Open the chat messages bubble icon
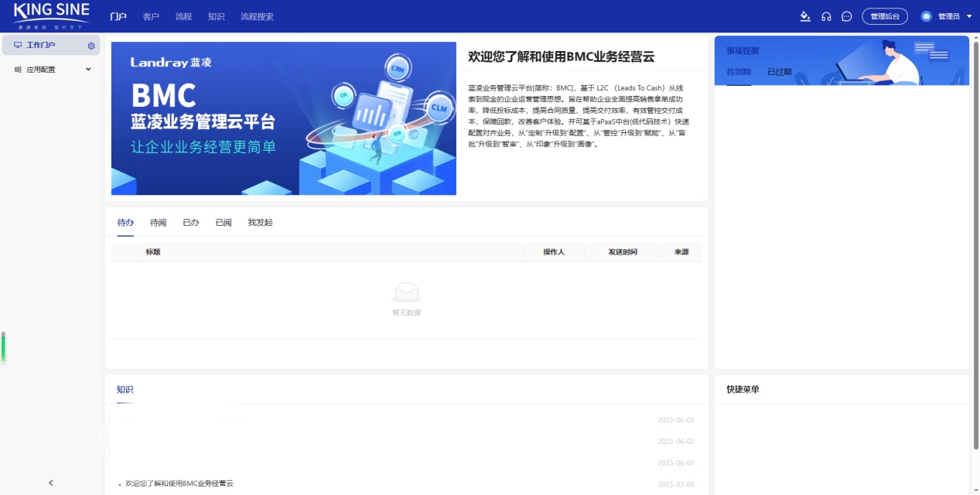Viewport: 980px width, 495px height. (x=847, y=16)
